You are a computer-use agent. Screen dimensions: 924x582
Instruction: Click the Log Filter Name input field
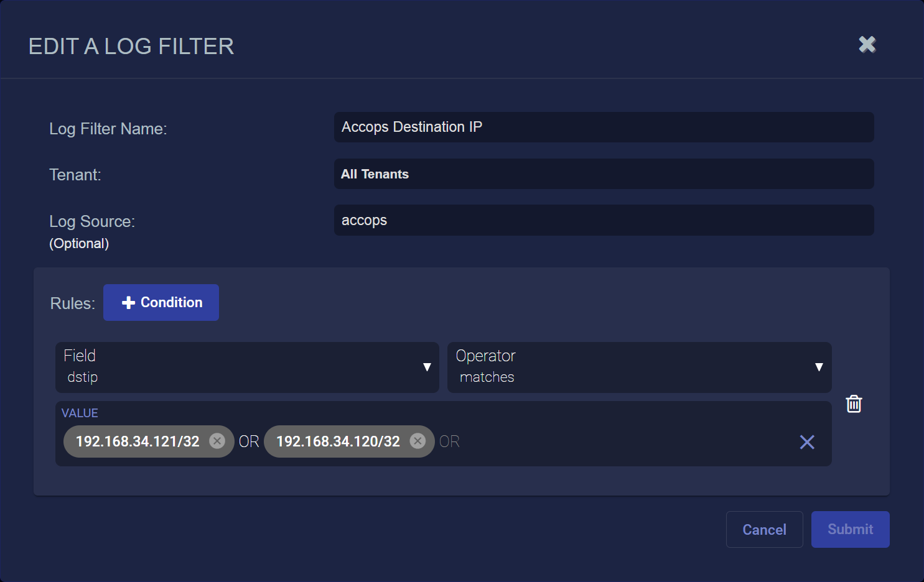click(x=604, y=127)
